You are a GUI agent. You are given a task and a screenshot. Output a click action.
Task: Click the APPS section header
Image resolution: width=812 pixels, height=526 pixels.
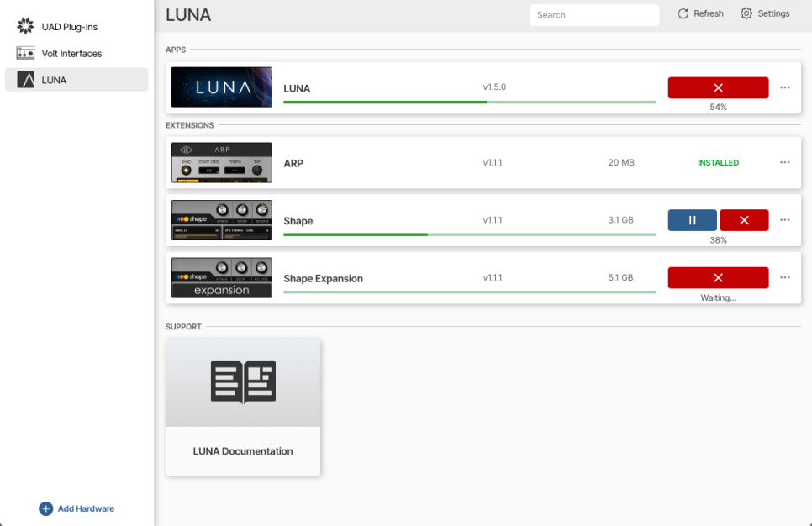176,50
